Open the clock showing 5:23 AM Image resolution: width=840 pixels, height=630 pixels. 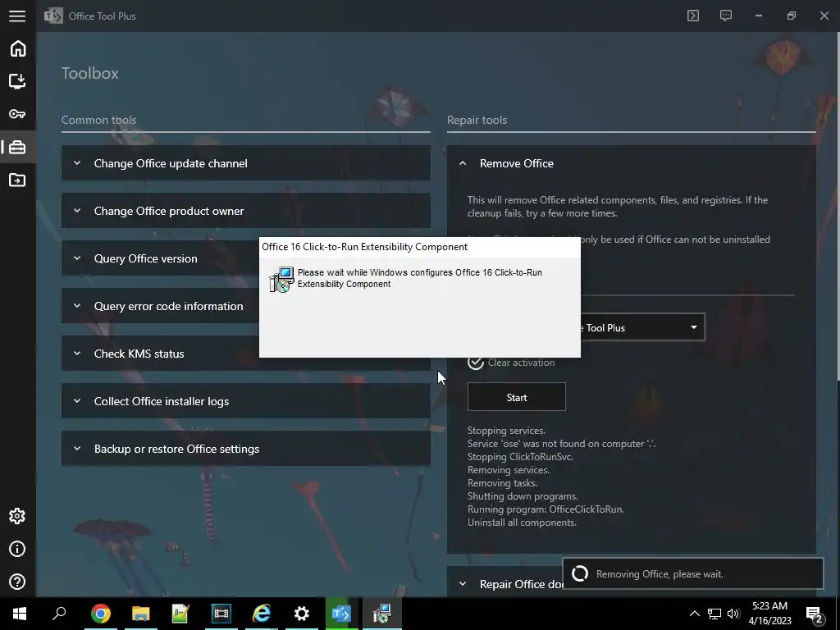[769, 614]
